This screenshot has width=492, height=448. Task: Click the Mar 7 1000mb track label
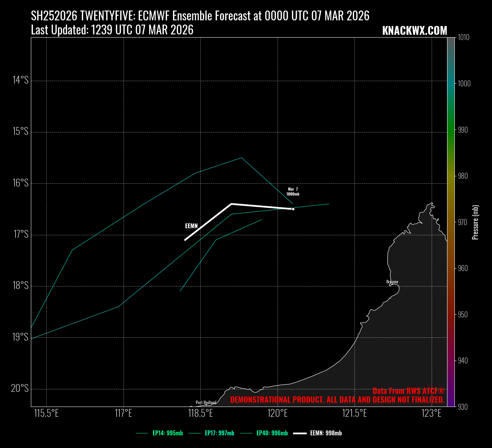tap(293, 192)
